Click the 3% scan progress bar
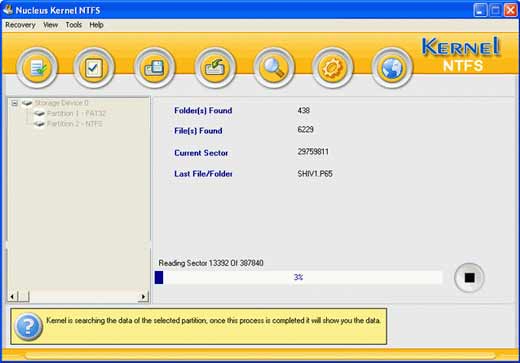This screenshot has height=363, width=520. click(298, 277)
